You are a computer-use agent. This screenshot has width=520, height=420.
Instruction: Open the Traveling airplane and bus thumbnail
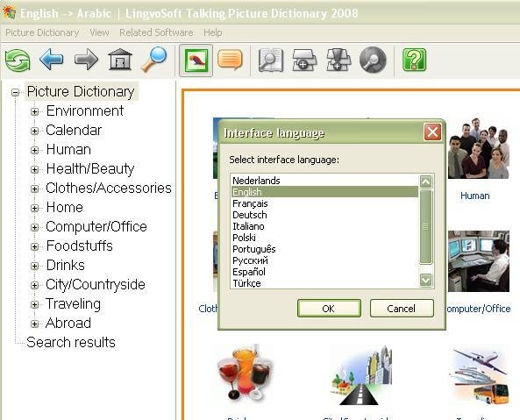pyautogui.click(x=479, y=375)
